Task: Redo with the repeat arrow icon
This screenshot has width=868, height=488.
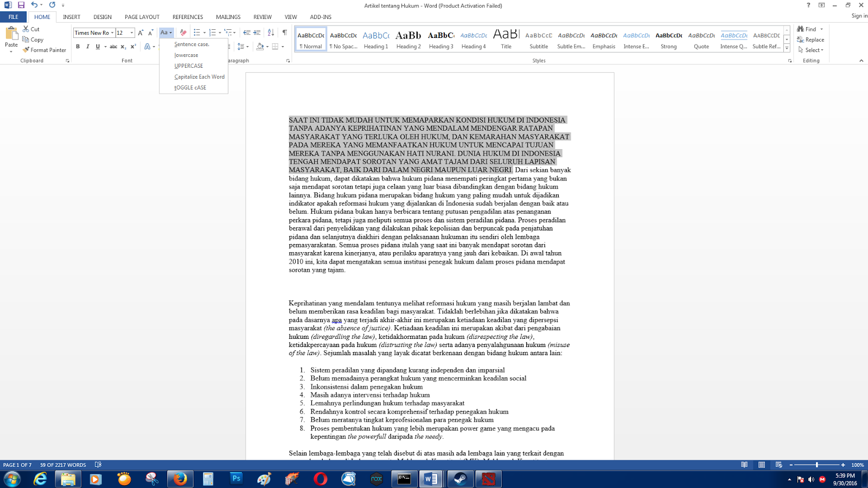Action: coord(52,5)
